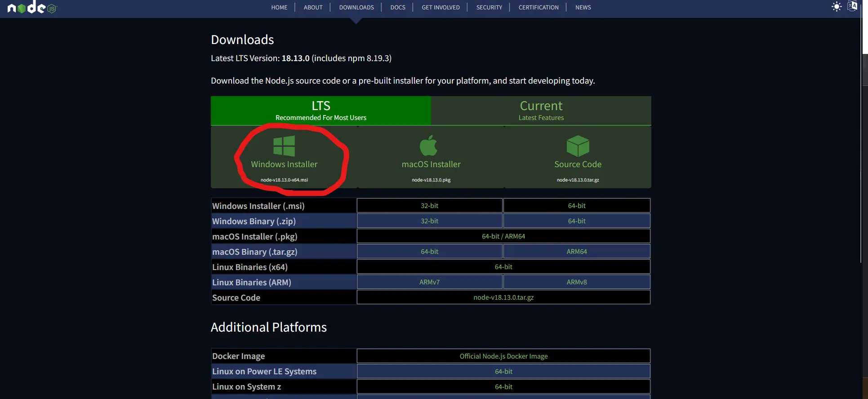
Task: Click the Windows Binary (.zip) row label
Action: 254,221
